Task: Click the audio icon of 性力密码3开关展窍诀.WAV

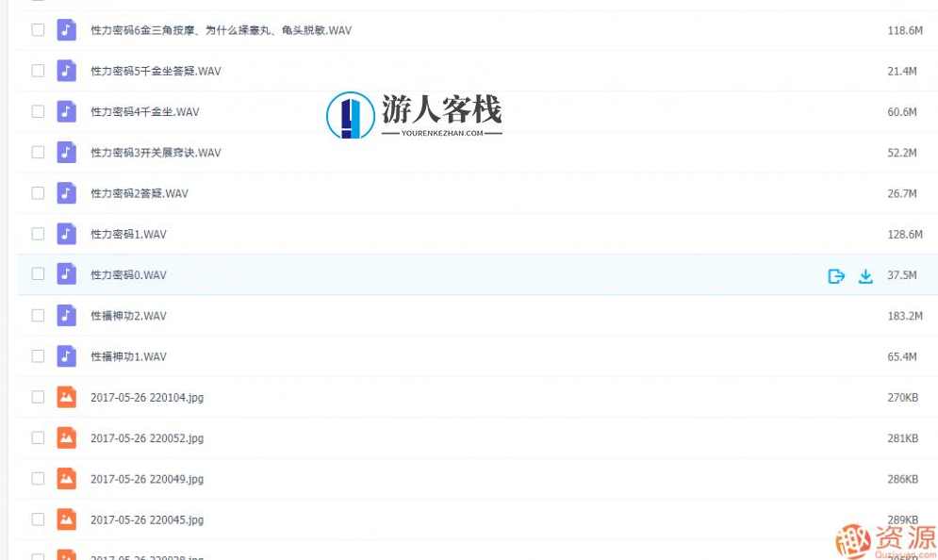Action: tap(65, 152)
